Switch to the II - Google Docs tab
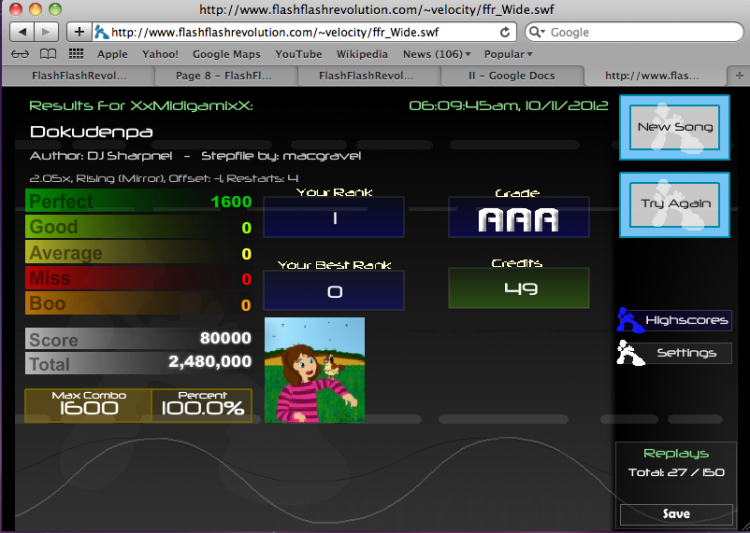The height and width of the screenshot is (533, 750). click(511, 76)
